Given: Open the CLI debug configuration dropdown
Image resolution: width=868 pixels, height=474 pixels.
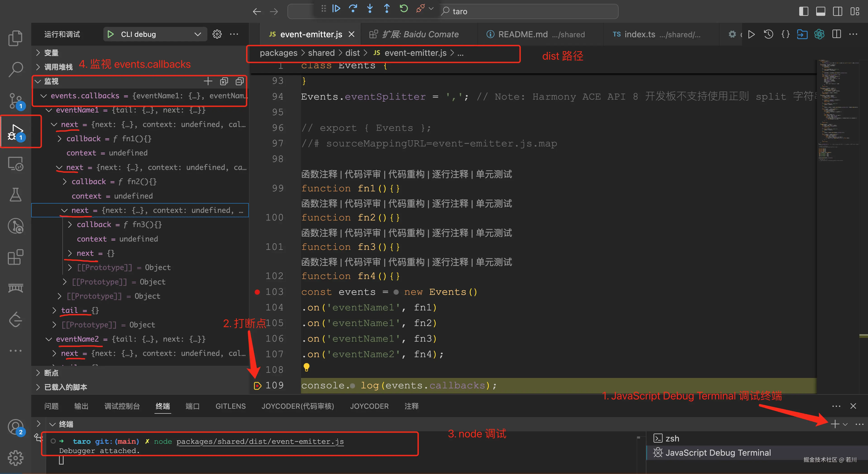Looking at the screenshot, I should [x=197, y=34].
